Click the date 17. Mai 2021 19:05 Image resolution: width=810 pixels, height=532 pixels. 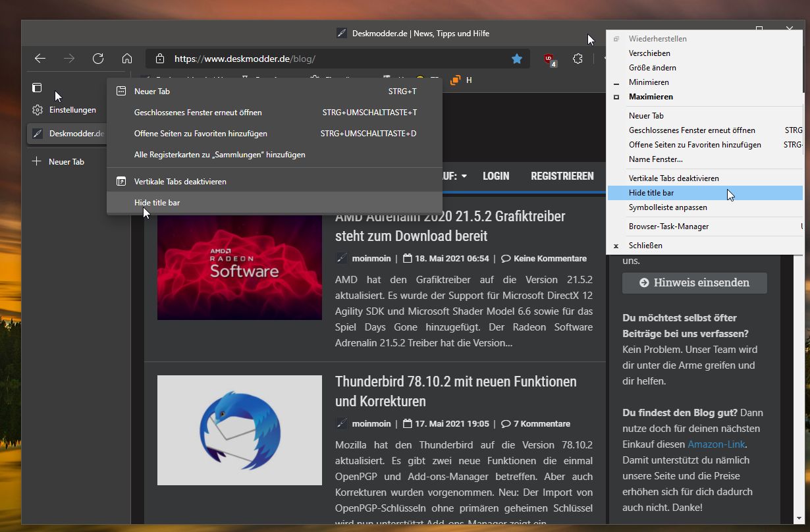pos(452,424)
